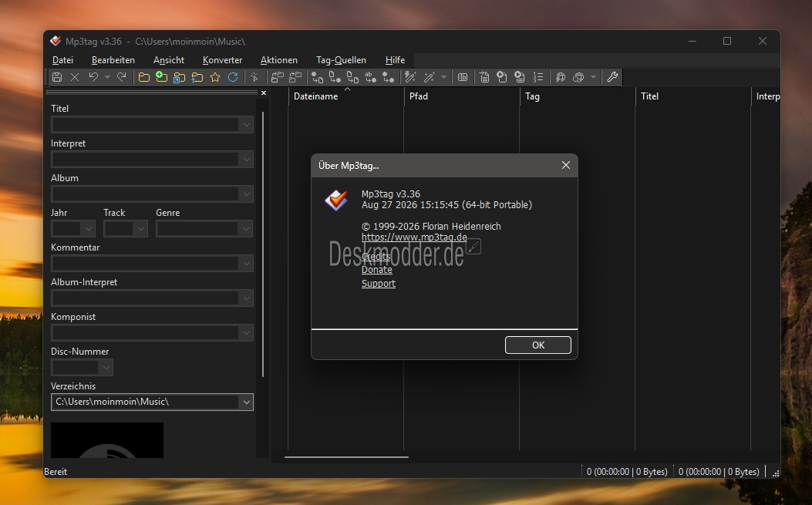Sort by Pfad column header
Image resolution: width=812 pixels, height=505 pixels.
(461, 96)
